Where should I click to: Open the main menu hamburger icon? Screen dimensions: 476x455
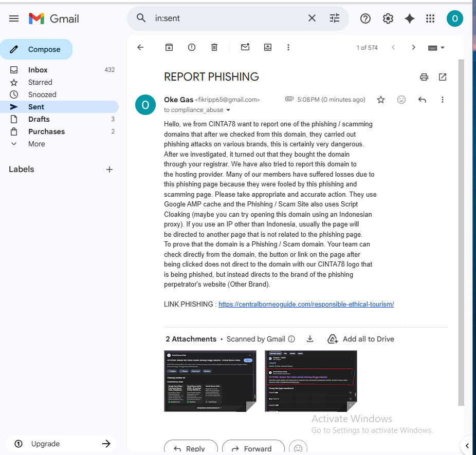tap(14, 18)
